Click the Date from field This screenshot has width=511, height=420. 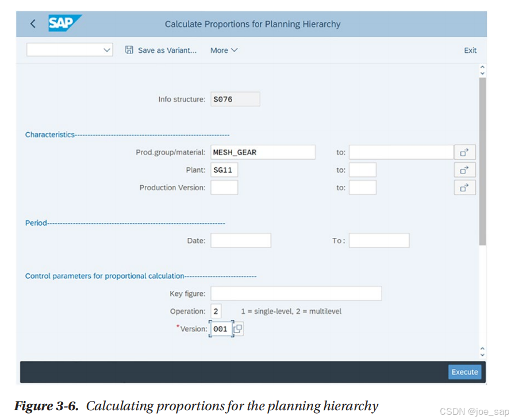[x=241, y=241]
